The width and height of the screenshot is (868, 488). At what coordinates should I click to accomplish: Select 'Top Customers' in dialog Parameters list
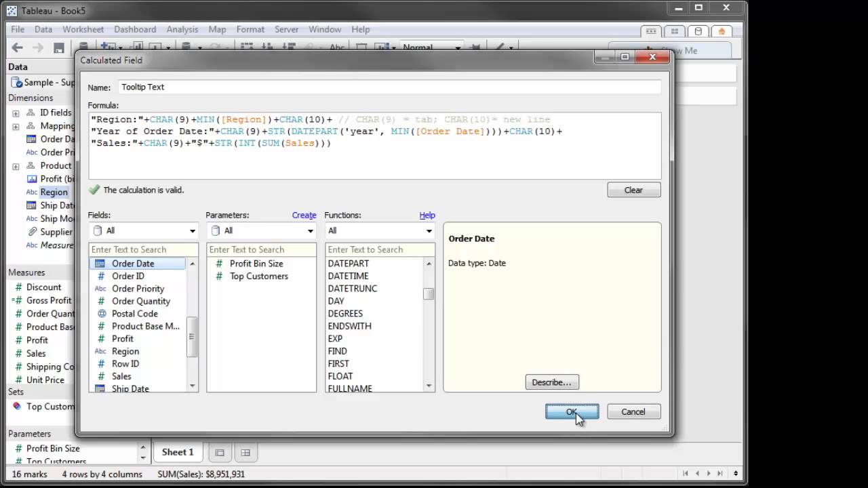258,276
